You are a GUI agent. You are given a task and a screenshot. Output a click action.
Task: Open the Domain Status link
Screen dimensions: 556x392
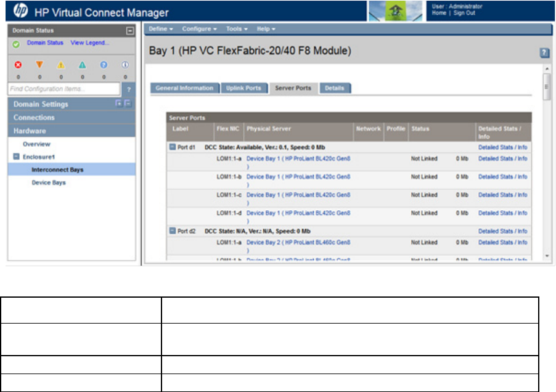[x=45, y=43]
